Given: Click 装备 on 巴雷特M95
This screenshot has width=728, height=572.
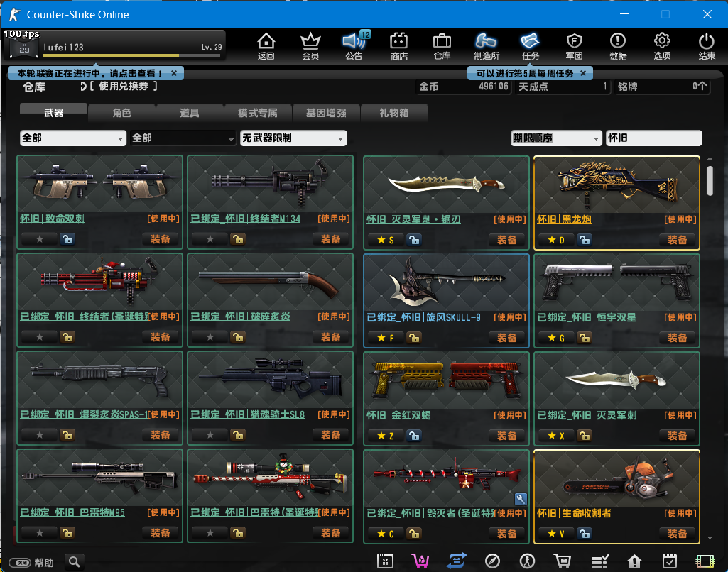Looking at the screenshot, I should (161, 533).
